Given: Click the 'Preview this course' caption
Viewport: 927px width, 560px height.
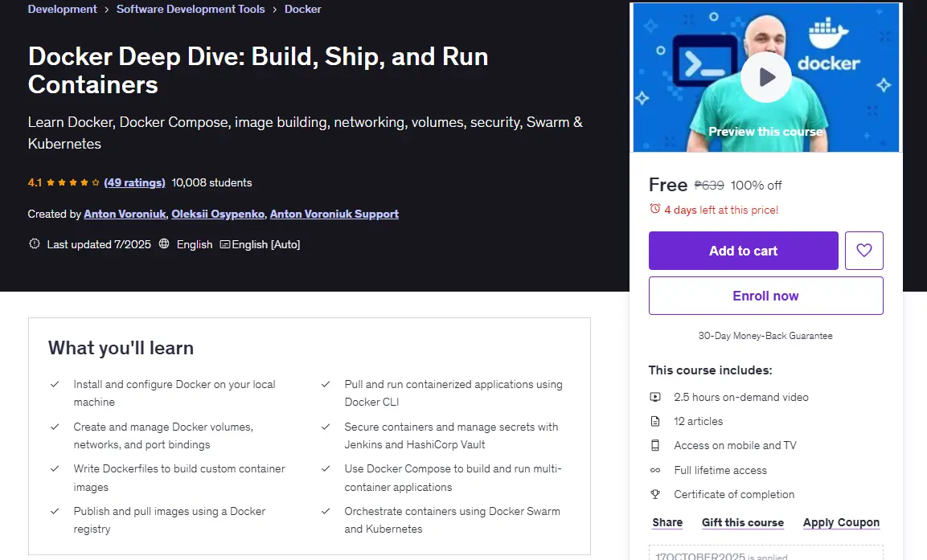Looking at the screenshot, I should click(x=765, y=132).
